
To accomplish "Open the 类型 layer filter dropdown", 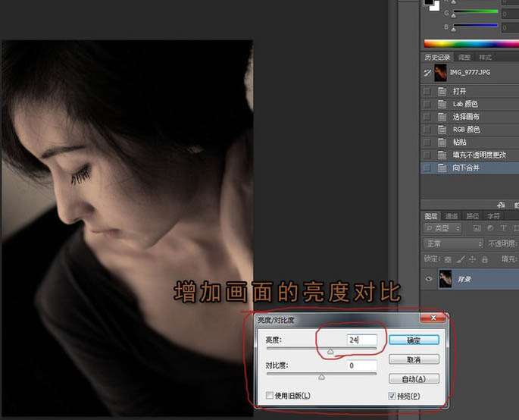I will point(442,228).
